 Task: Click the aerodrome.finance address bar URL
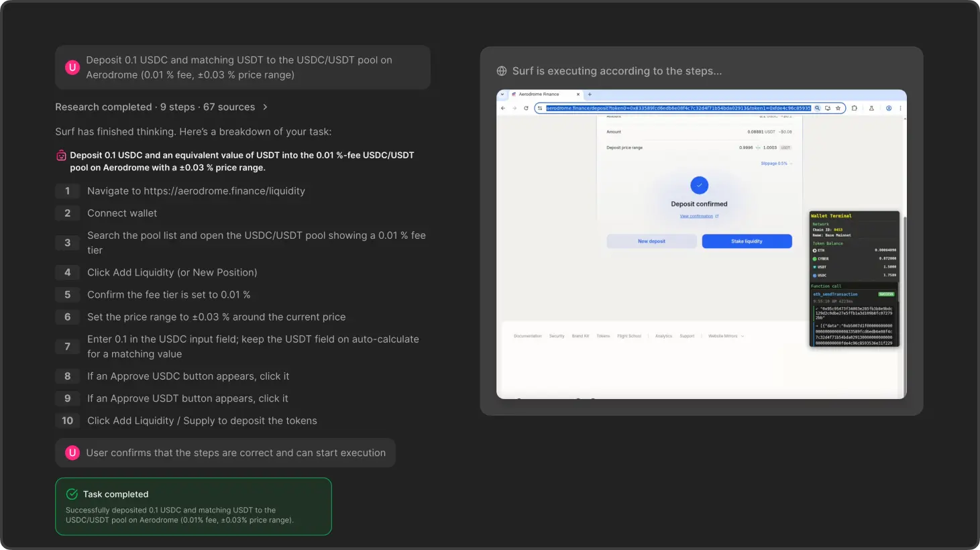tap(677, 108)
